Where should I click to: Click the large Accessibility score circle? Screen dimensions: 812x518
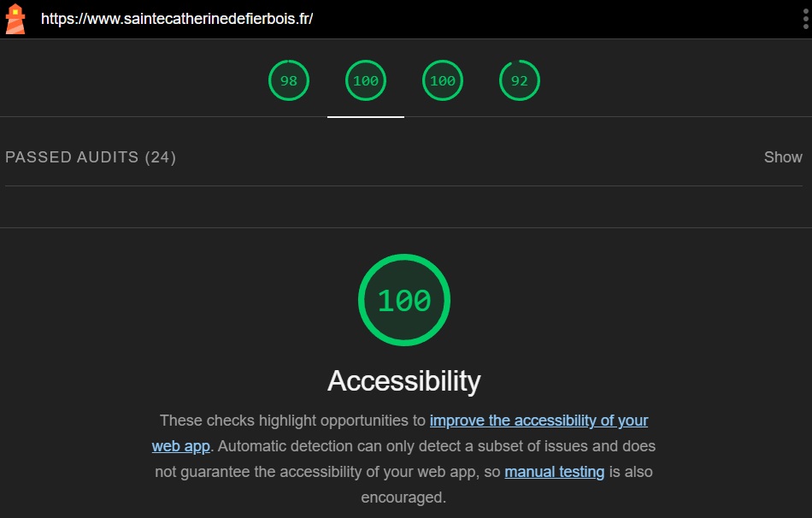[403, 300]
